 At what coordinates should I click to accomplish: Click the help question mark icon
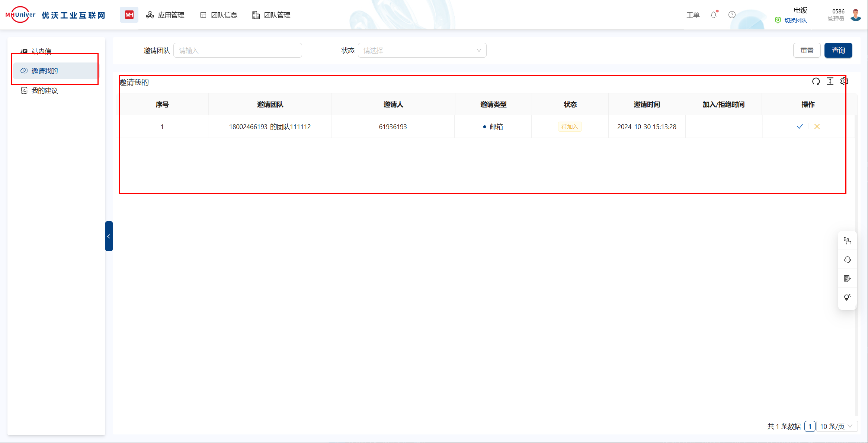[732, 15]
